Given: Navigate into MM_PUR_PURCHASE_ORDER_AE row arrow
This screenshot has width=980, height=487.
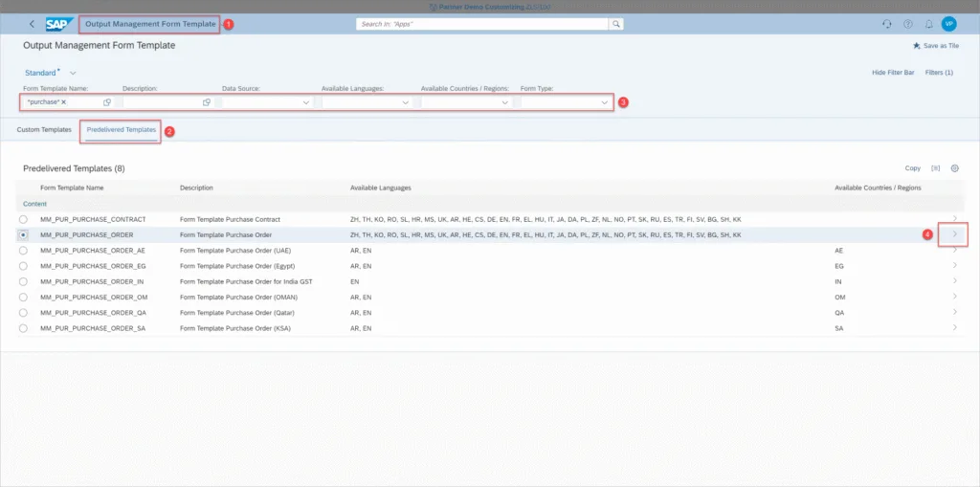Looking at the screenshot, I should tap(954, 250).
